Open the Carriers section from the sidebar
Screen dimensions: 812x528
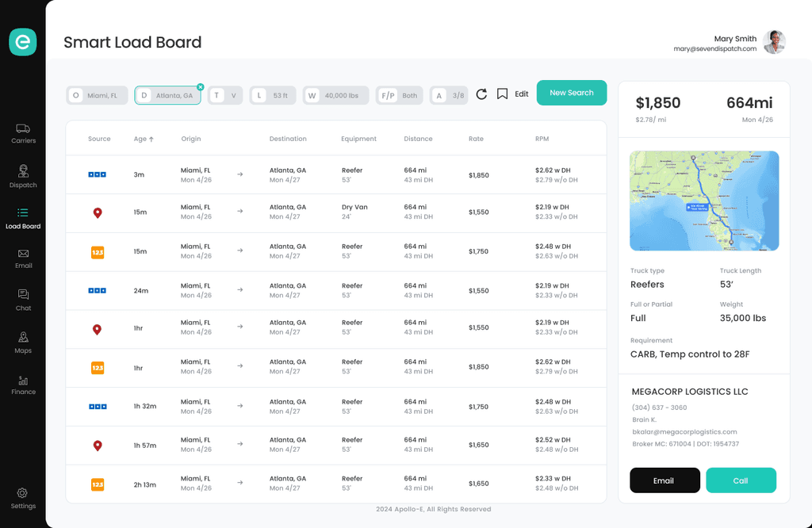(23, 132)
